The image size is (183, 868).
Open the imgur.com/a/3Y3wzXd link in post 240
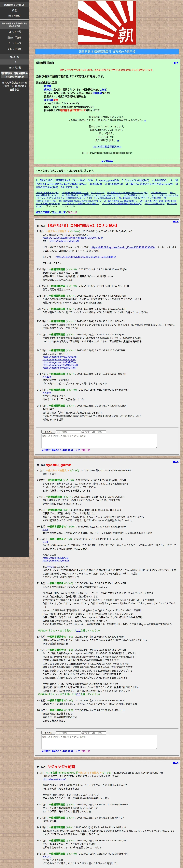[x=60, y=357]
